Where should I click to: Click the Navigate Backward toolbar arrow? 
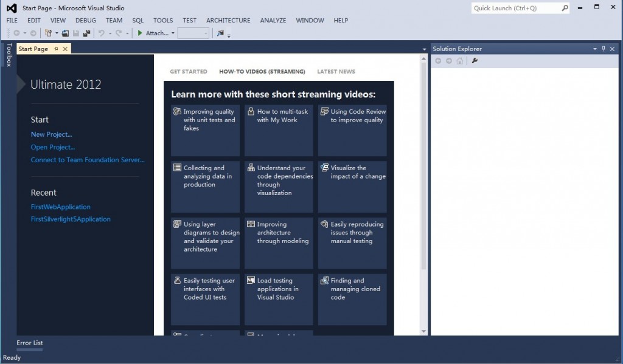click(x=16, y=33)
